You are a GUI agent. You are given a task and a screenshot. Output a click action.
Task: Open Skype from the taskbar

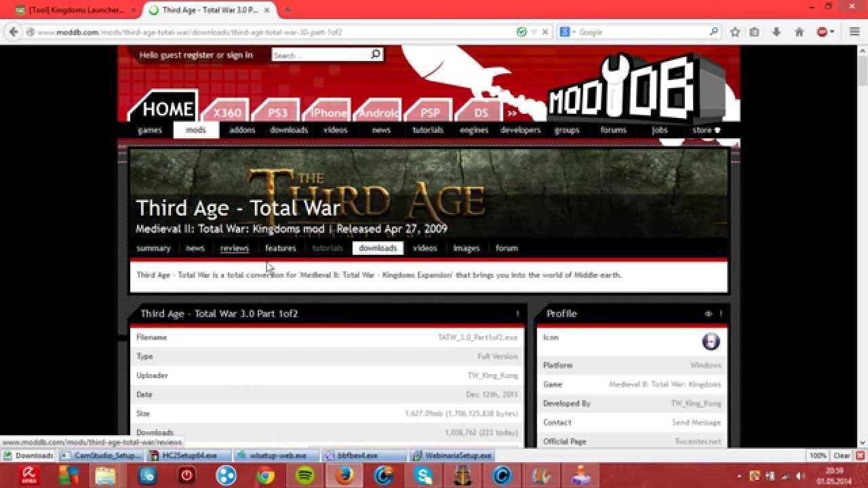(424, 476)
